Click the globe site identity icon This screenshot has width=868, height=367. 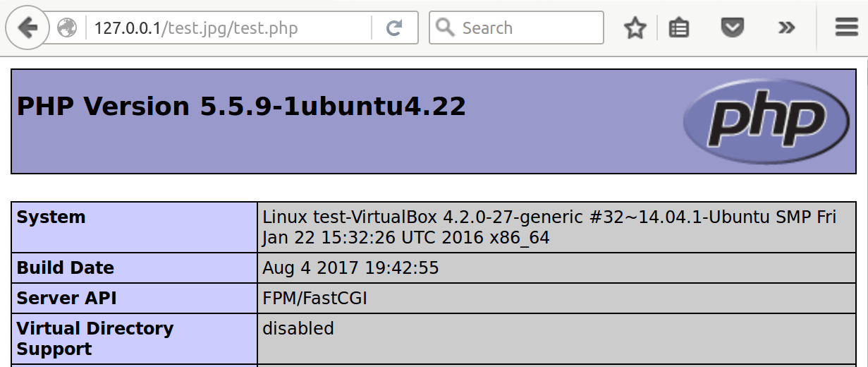pos(67,28)
